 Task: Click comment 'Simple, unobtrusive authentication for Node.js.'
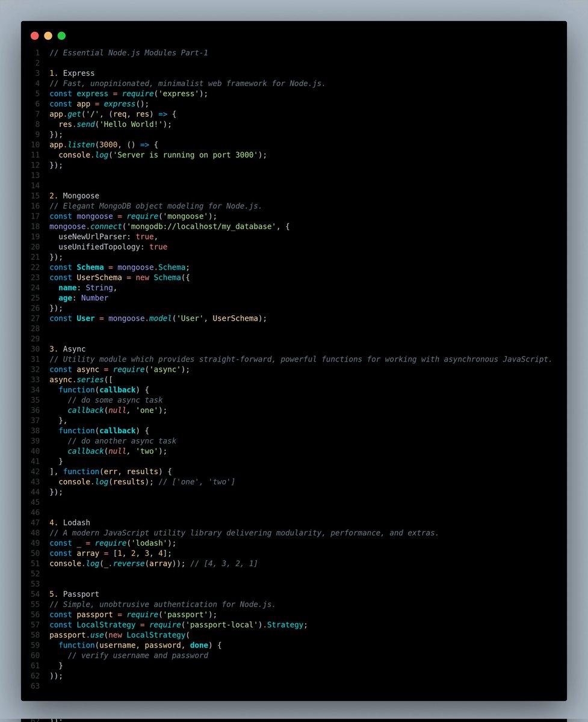tap(162, 605)
